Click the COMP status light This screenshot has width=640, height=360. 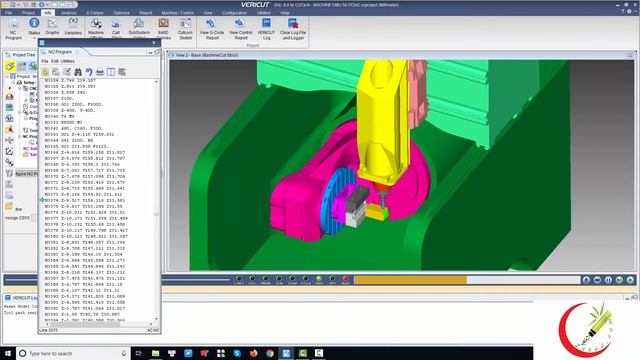coord(293,280)
